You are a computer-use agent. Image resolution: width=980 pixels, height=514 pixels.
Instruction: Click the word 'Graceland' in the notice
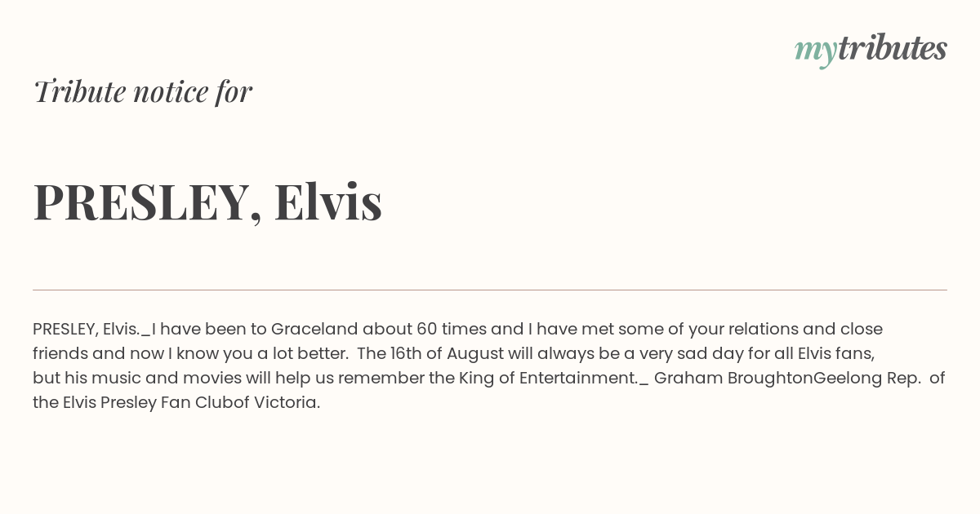[314, 329]
